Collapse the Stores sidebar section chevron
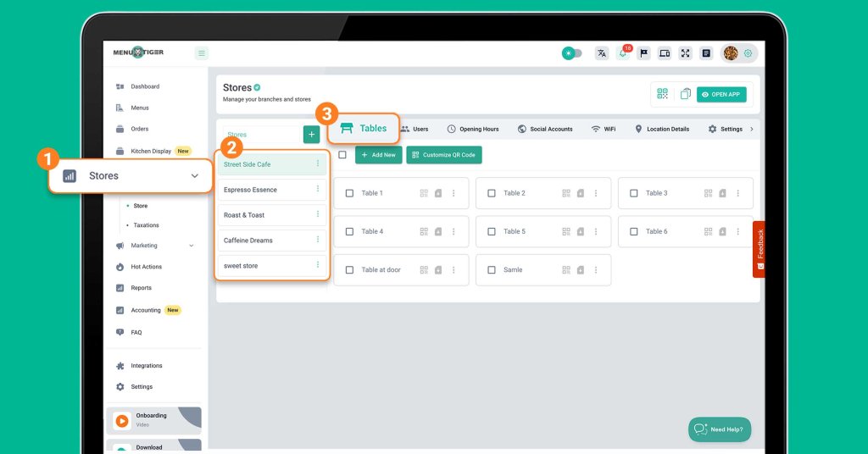Screen dimensions: 868x454 tap(195, 176)
